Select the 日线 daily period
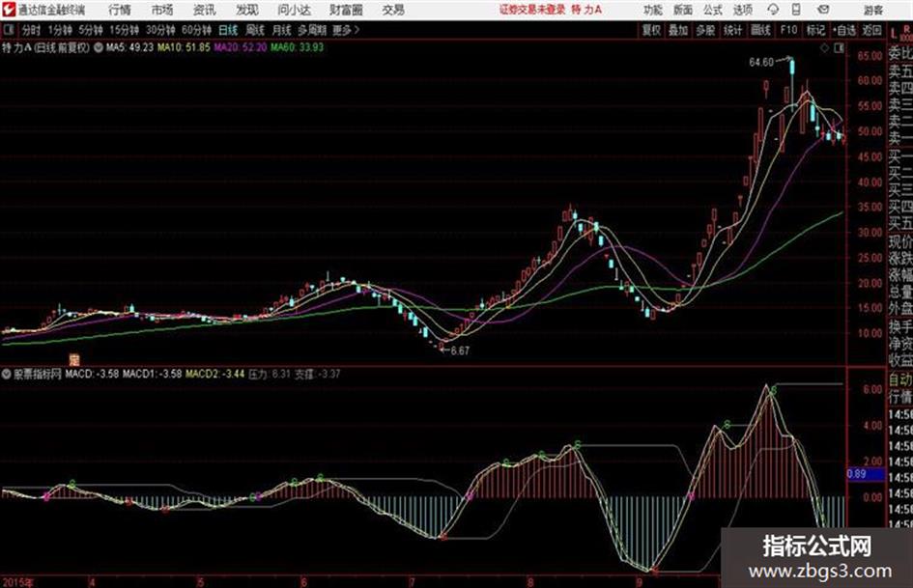This screenshot has height=588, width=913. click(228, 30)
